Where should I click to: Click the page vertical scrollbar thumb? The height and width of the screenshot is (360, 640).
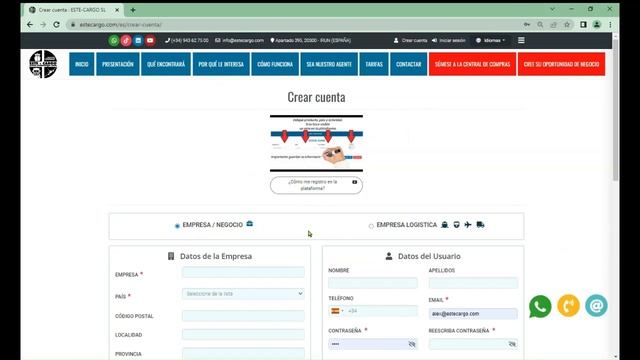(x=615, y=109)
